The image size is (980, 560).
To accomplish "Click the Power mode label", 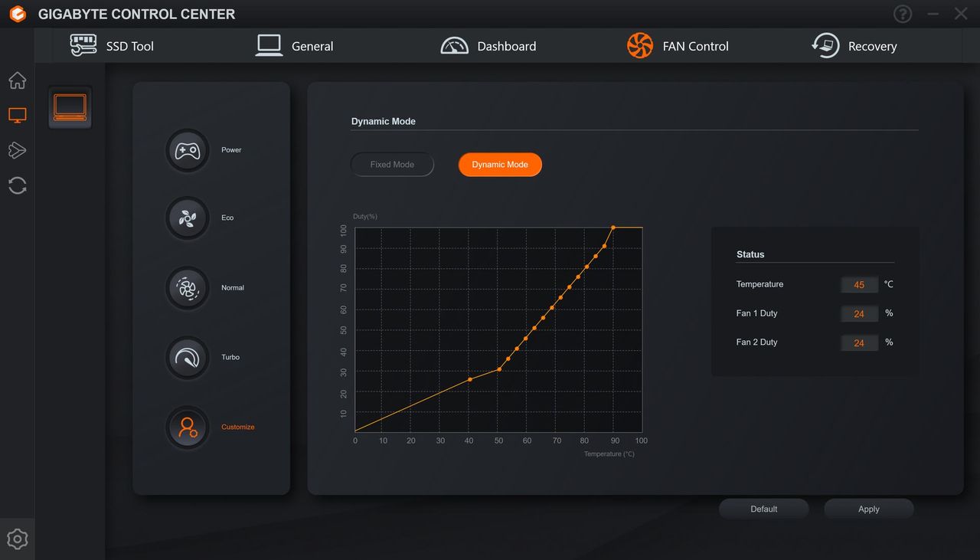I will coord(231,150).
